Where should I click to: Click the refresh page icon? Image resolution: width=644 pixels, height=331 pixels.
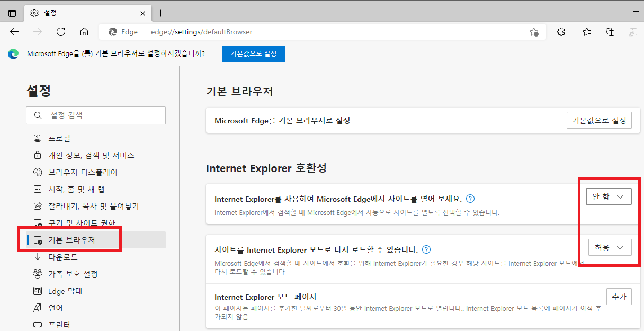click(x=61, y=32)
